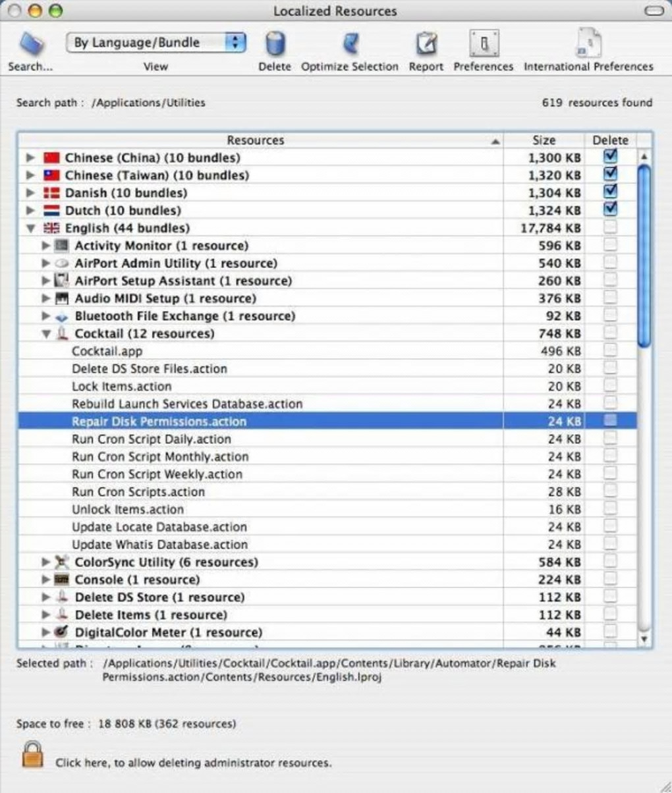Viewport: 672px width, 793px height.
Task: Check Delete box for Console
Action: pos(611,579)
